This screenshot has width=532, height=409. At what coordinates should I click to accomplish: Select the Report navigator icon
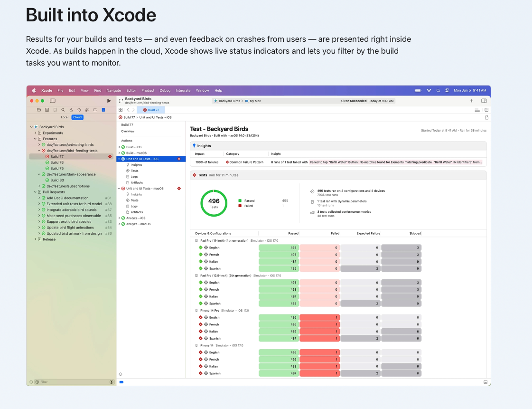point(103,110)
